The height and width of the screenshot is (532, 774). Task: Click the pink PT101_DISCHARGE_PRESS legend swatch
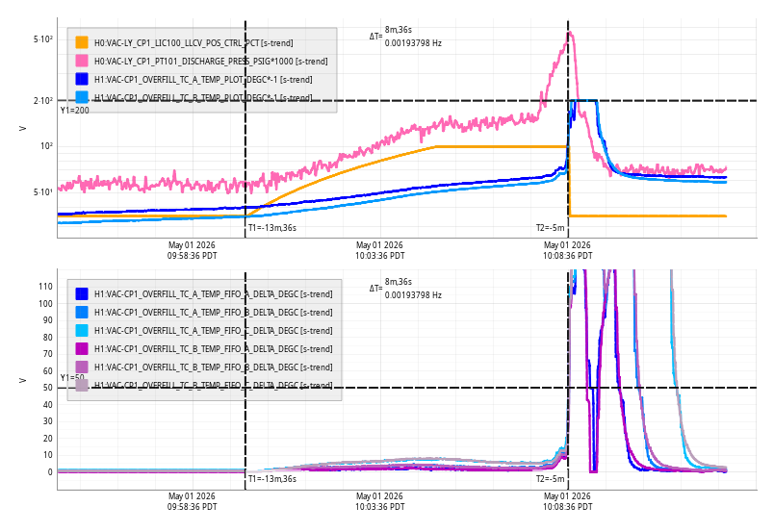pos(82,61)
